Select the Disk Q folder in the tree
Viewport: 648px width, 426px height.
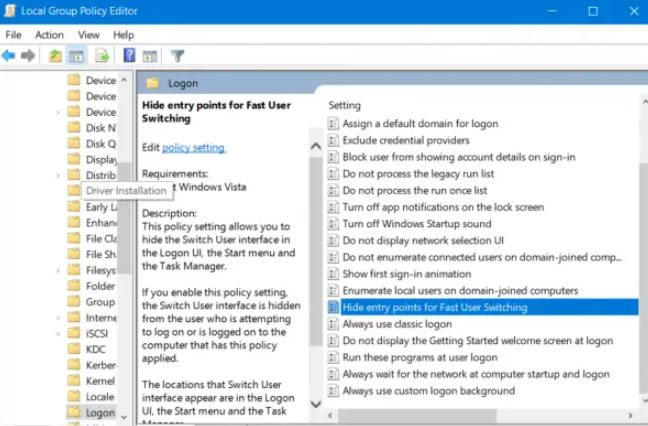[100, 144]
